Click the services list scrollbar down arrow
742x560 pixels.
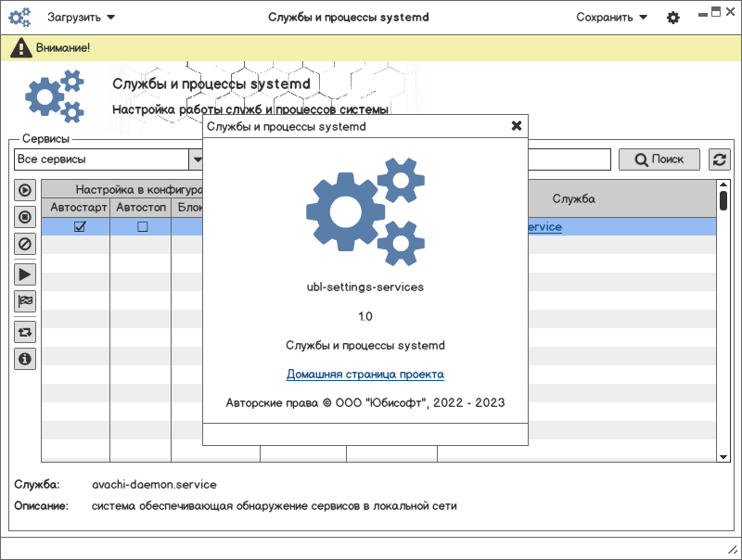click(723, 456)
